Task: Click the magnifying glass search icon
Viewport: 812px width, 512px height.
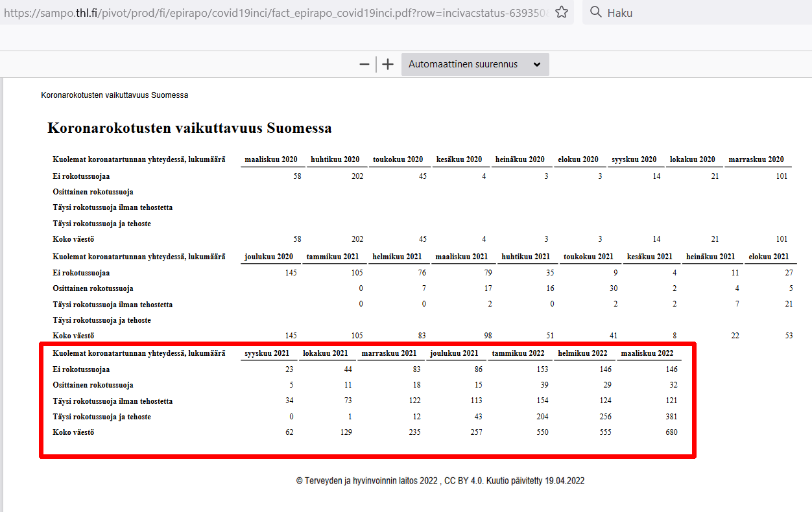Action: pos(595,12)
